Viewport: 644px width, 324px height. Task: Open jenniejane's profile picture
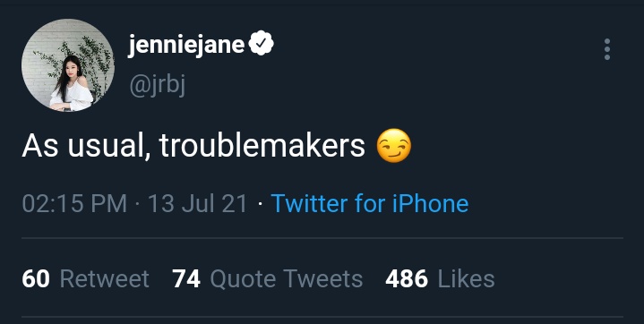(x=68, y=65)
